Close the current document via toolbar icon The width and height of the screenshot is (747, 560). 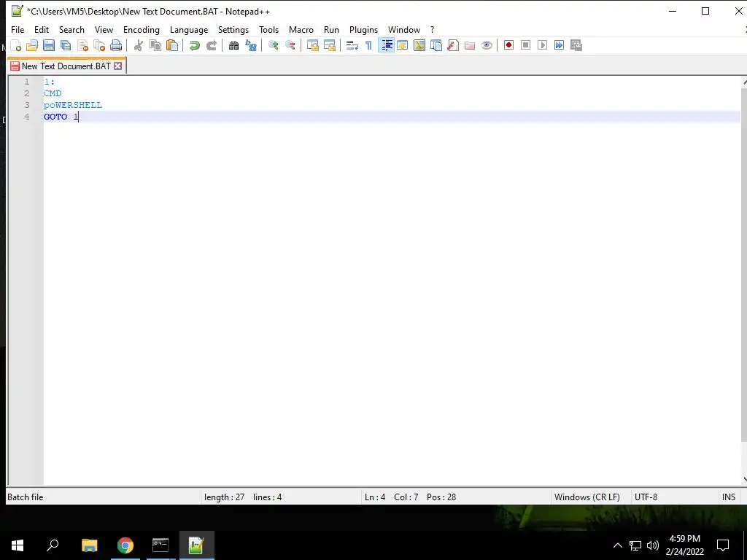point(82,45)
